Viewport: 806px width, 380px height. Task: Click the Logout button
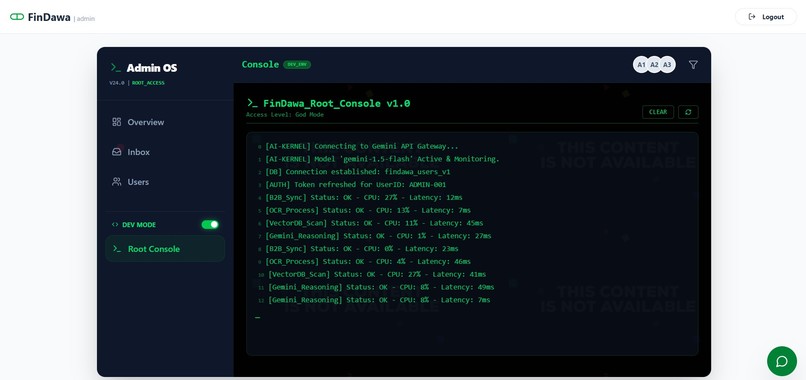coord(766,17)
